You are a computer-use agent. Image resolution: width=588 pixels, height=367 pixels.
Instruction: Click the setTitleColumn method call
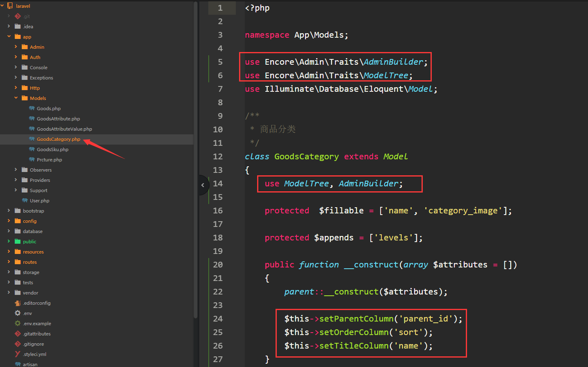coord(354,346)
